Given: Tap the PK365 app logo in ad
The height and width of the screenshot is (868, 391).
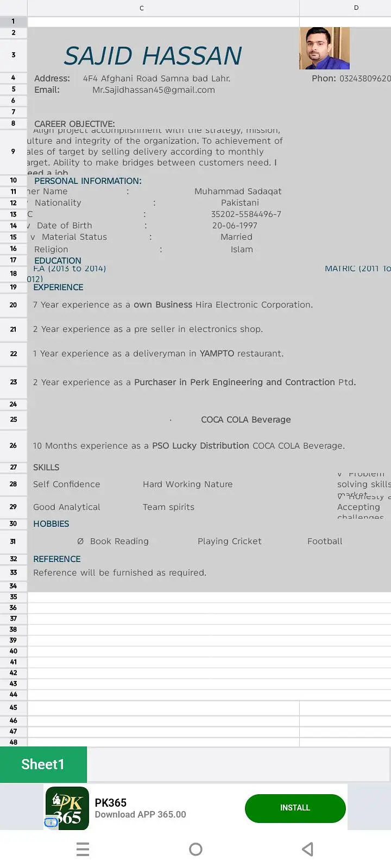Looking at the screenshot, I should [x=67, y=808].
